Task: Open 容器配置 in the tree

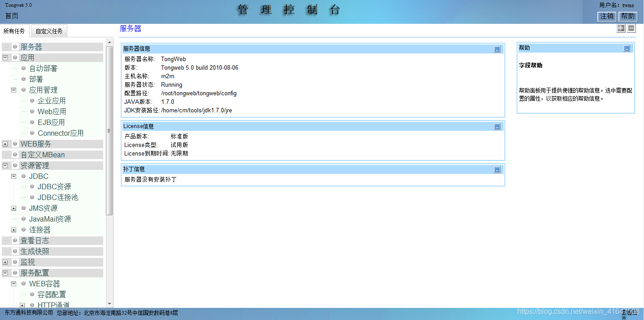Action: click(52, 294)
